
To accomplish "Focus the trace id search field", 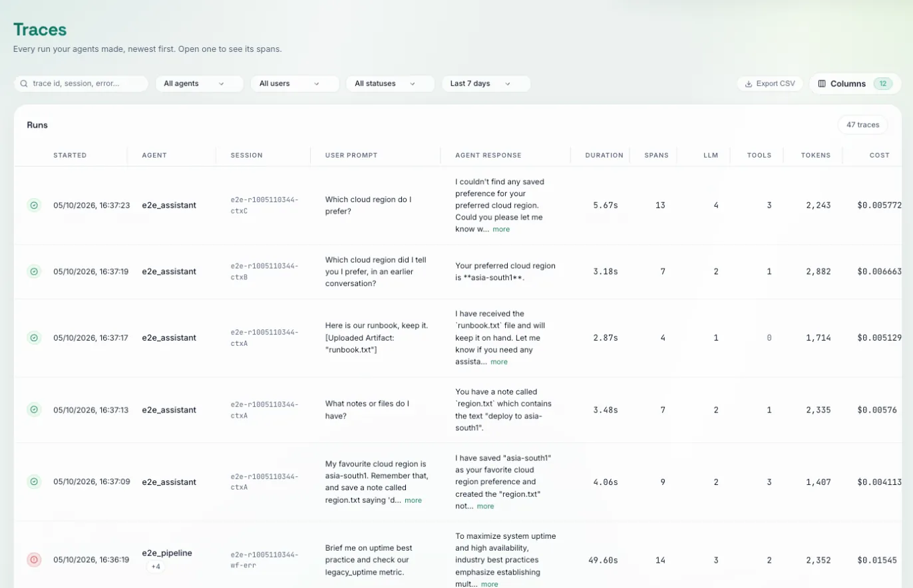I will [x=81, y=84].
